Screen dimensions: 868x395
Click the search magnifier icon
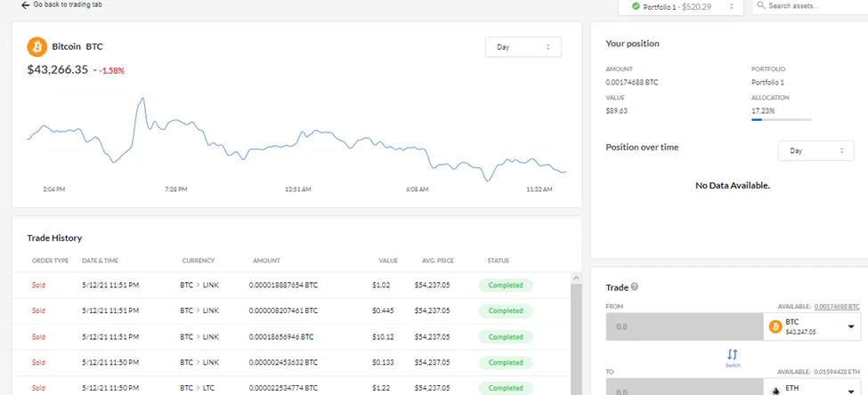761,5
